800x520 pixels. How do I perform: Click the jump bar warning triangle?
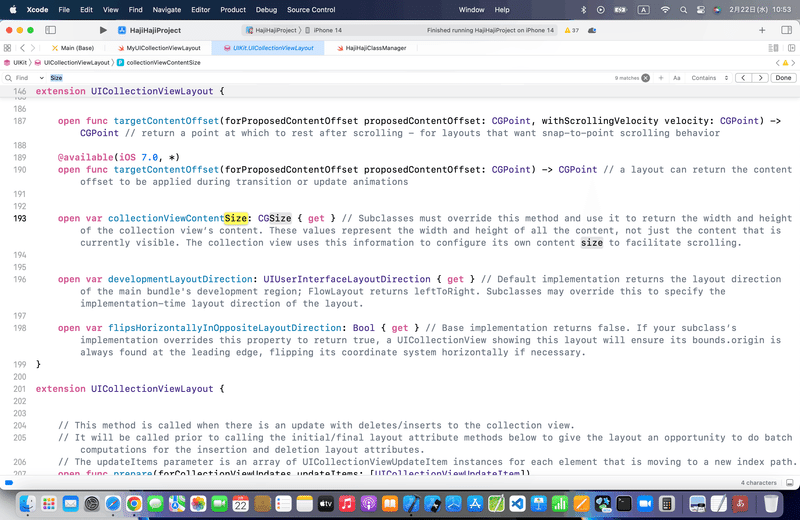click(x=785, y=63)
